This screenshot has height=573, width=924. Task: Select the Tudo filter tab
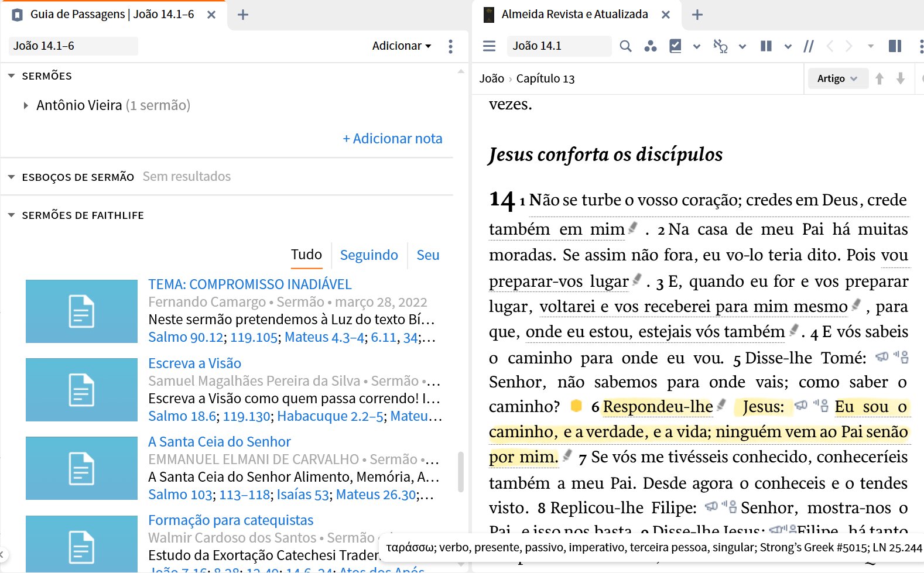click(x=306, y=255)
